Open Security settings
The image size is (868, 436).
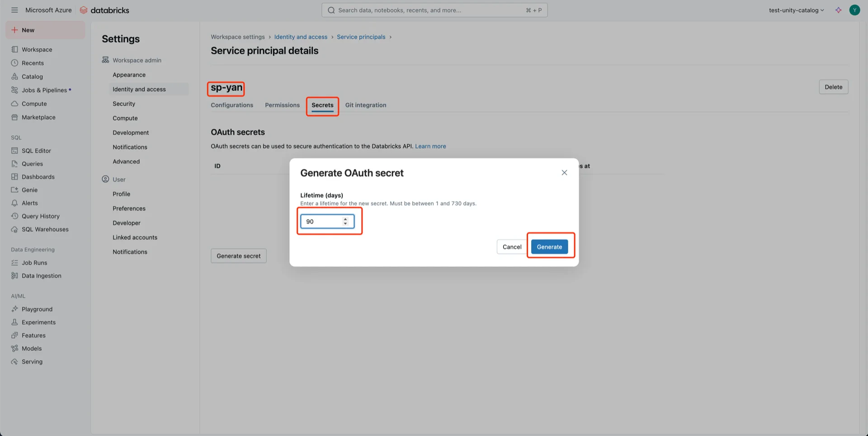coord(124,103)
